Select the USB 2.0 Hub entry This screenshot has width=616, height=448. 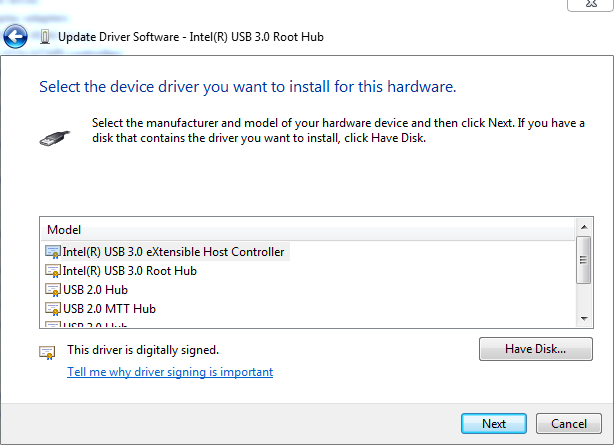(95, 290)
